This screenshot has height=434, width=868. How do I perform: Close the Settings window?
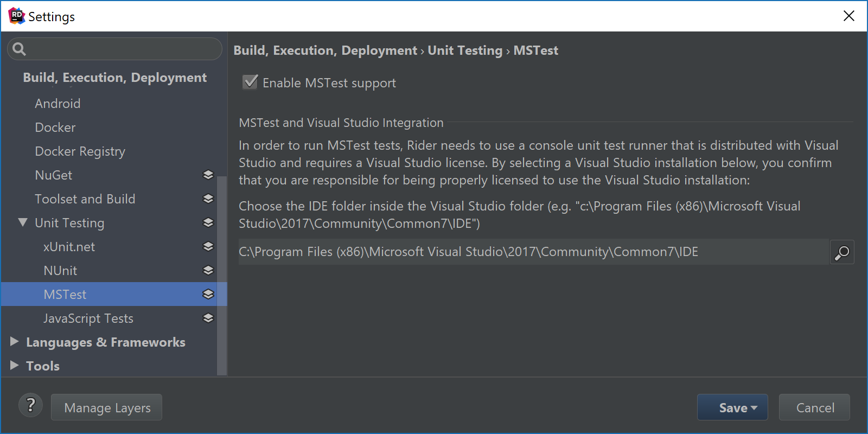849,16
